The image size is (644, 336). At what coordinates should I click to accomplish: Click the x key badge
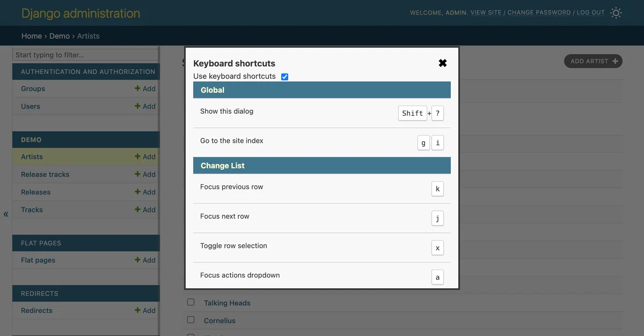tap(437, 248)
